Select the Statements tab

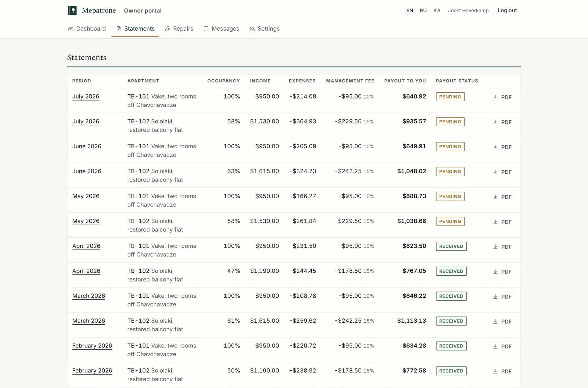(135, 29)
